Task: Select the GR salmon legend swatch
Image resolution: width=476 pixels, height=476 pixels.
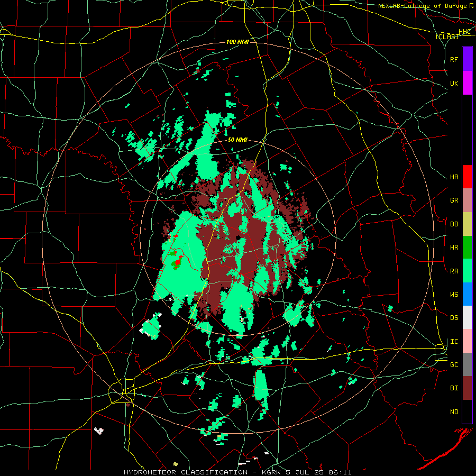Action: tap(467, 200)
